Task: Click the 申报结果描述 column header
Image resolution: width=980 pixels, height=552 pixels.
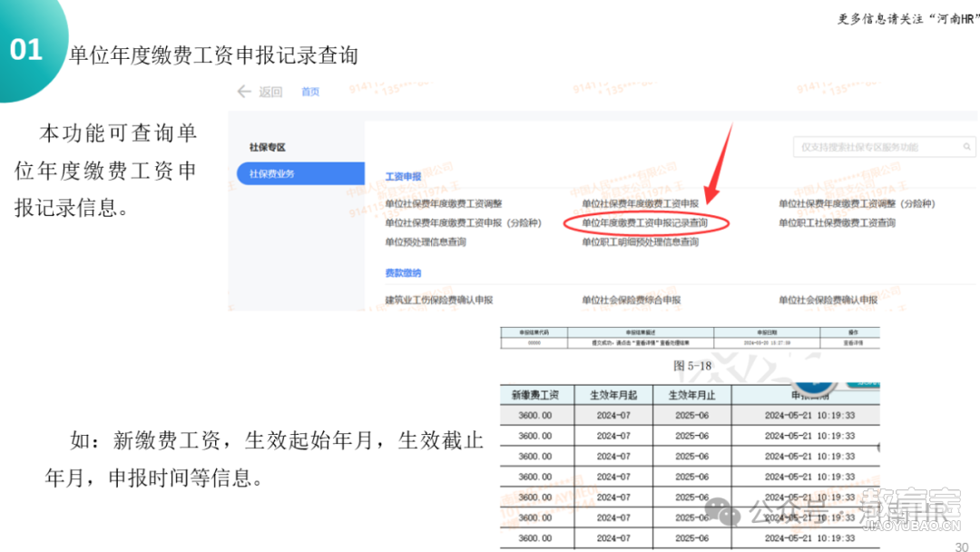Action: [641, 332]
